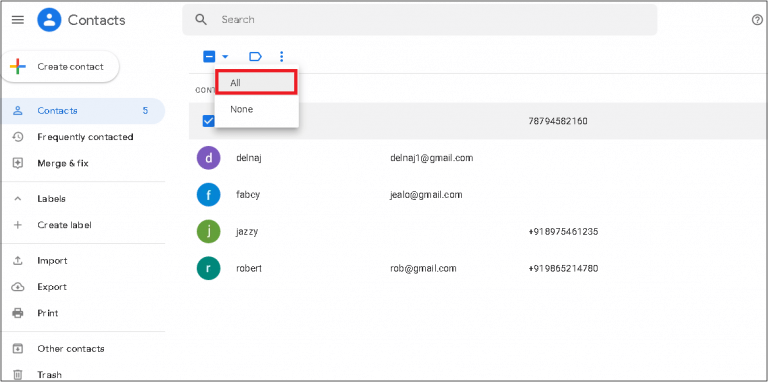Open Other contacts
768x382 pixels.
tap(71, 349)
